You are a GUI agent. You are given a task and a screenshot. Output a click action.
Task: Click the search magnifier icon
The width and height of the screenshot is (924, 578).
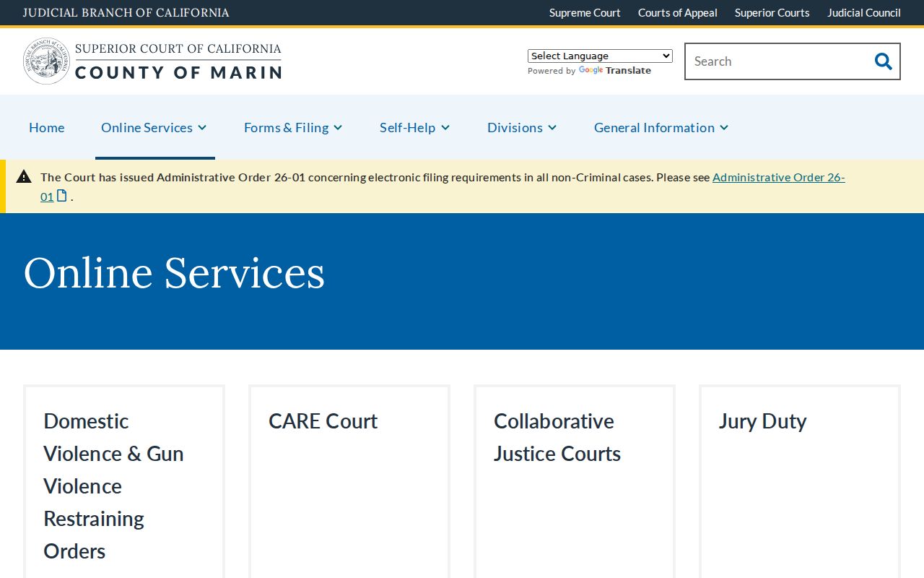(883, 61)
